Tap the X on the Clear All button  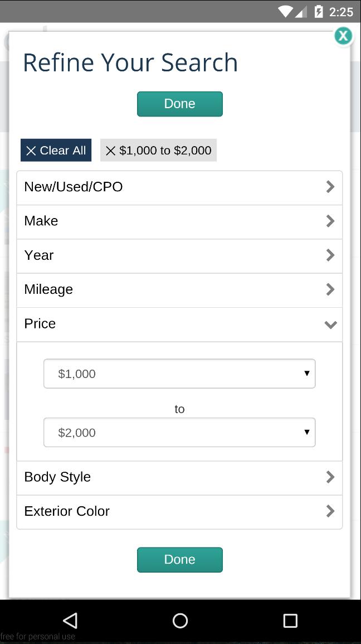click(32, 150)
